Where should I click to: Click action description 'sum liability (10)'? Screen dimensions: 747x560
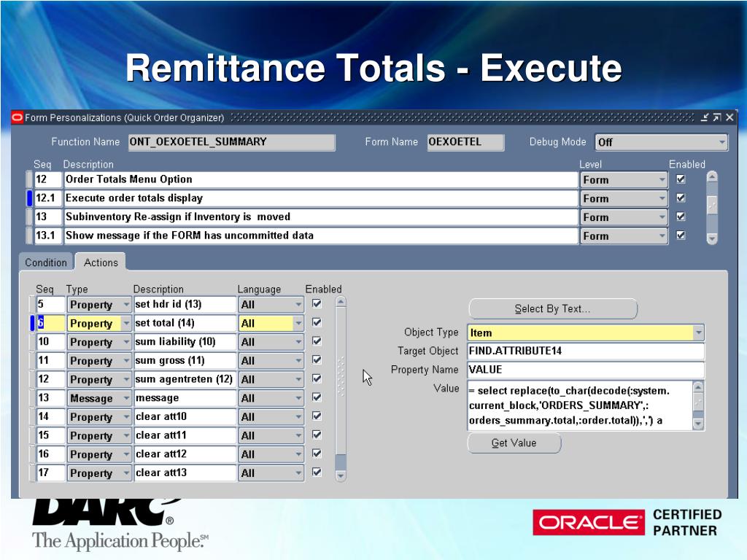pos(185,342)
